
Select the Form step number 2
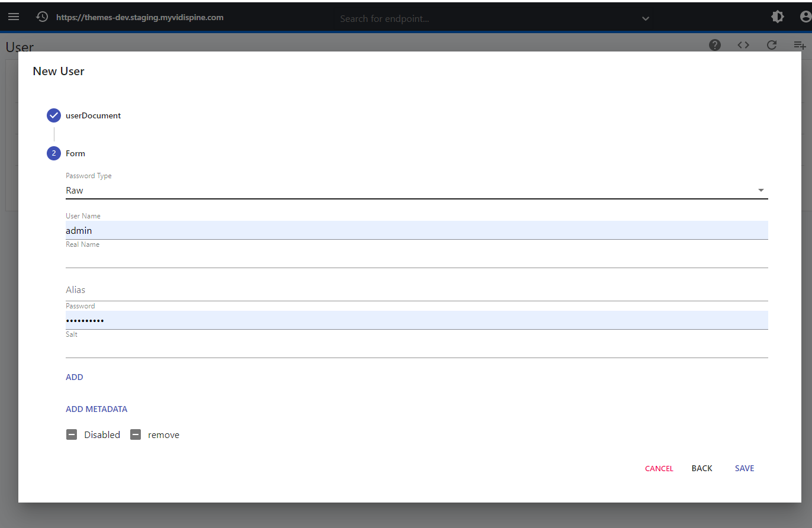pos(54,153)
